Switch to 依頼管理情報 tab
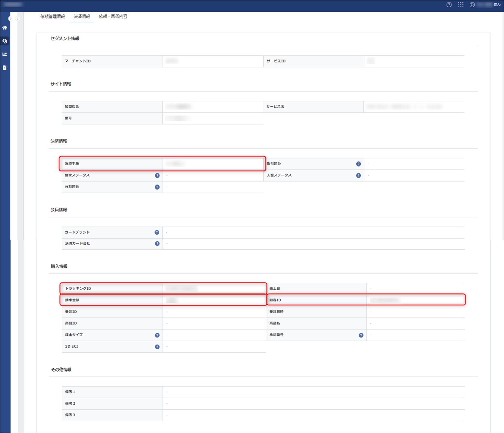The image size is (504, 433). coord(53,16)
